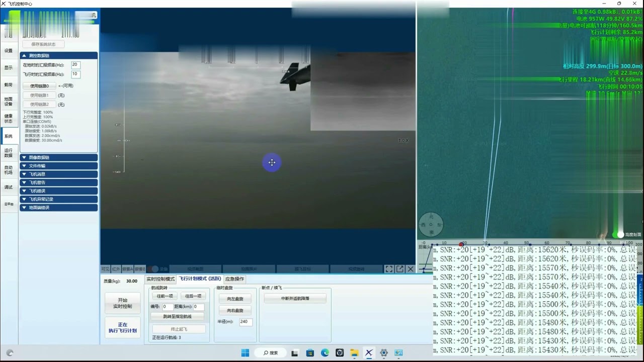Click the 使用链路0 button
This screenshot has width=644, height=362.
[39, 86]
